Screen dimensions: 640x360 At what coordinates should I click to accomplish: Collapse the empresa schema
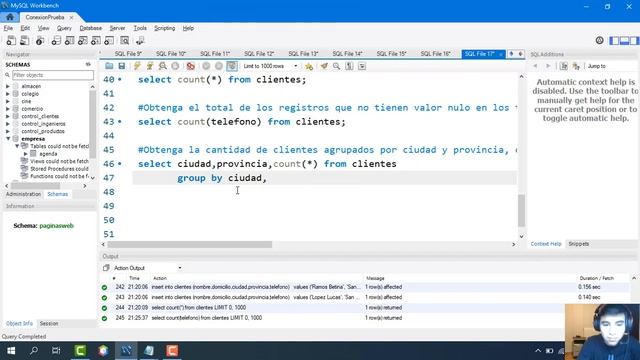tap(8, 139)
